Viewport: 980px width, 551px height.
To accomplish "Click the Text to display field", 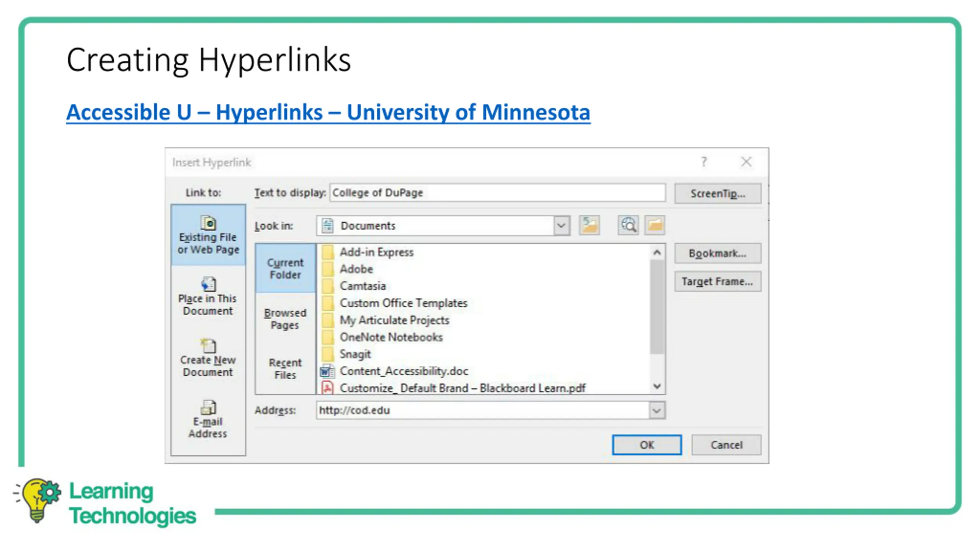I will (x=497, y=193).
